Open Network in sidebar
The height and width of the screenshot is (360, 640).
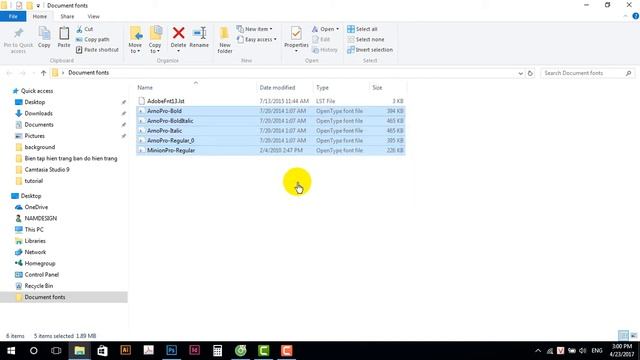pyautogui.click(x=35, y=252)
